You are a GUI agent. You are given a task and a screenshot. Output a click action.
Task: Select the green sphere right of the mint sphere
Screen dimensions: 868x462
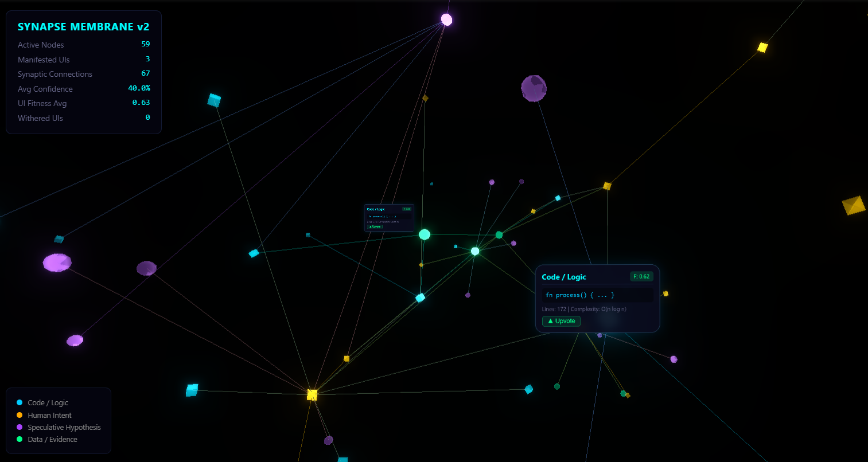pos(499,234)
